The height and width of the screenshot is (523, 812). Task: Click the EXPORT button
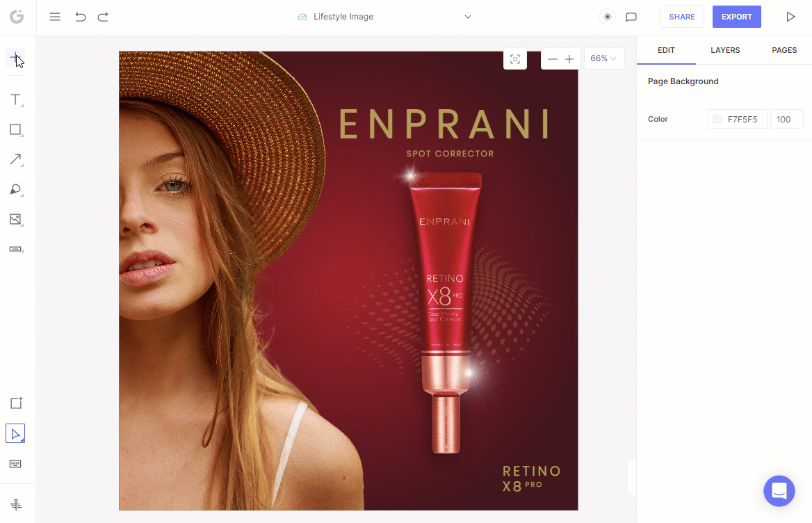[736, 17]
